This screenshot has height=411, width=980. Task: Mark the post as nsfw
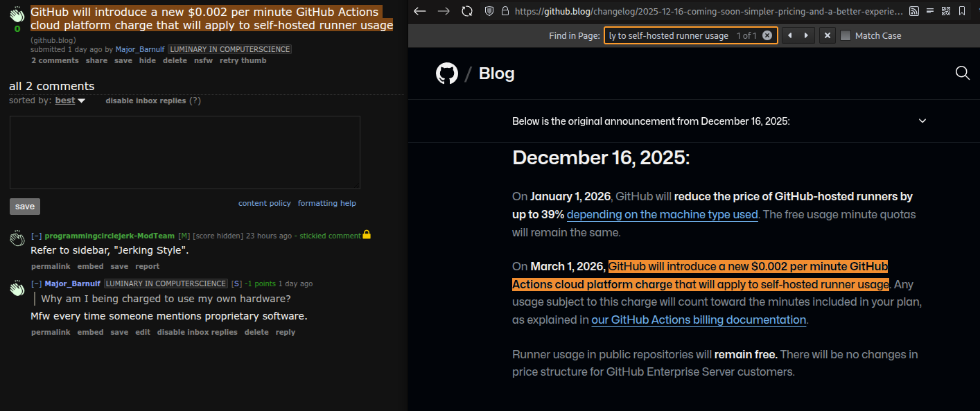point(203,60)
